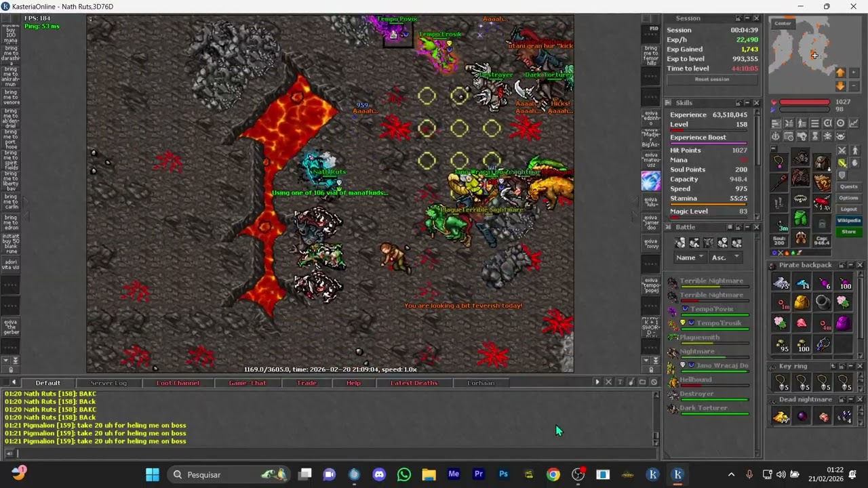Toggle the crossed swords full attack mode

tap(842, 150)
